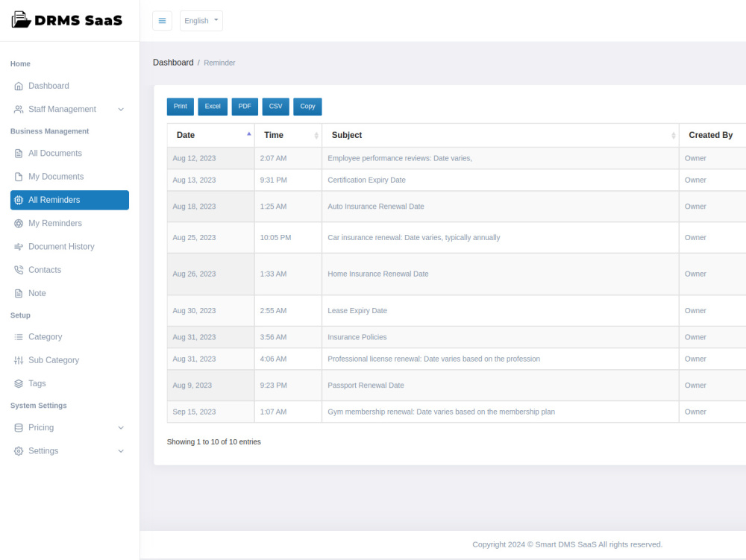Select the Note icon in the sidebar
The height and width of the screenshot is (560, 746).
pyautogui.click(x=17, y=293)
